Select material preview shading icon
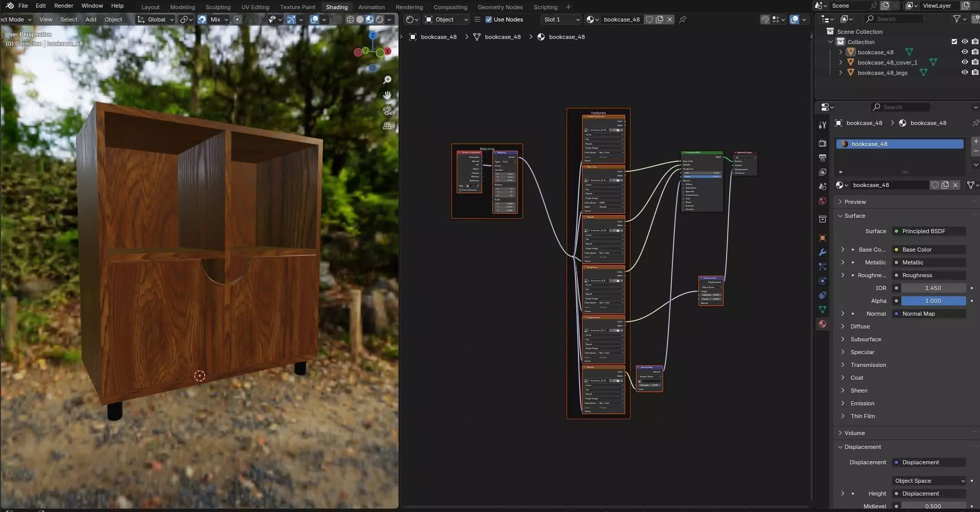 pyautogui.click(x=370, y=19)
